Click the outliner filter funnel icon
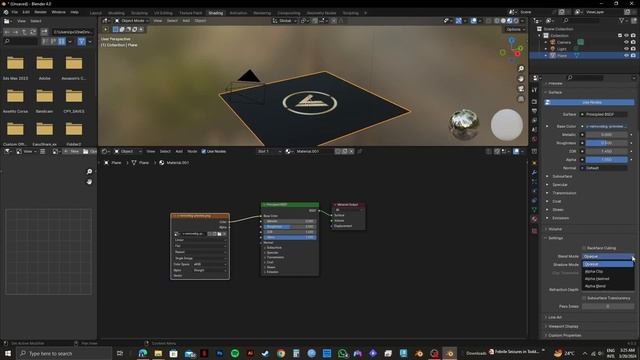Image resolution: width=640 pixels, height=360 pixels. click(621, 20)
